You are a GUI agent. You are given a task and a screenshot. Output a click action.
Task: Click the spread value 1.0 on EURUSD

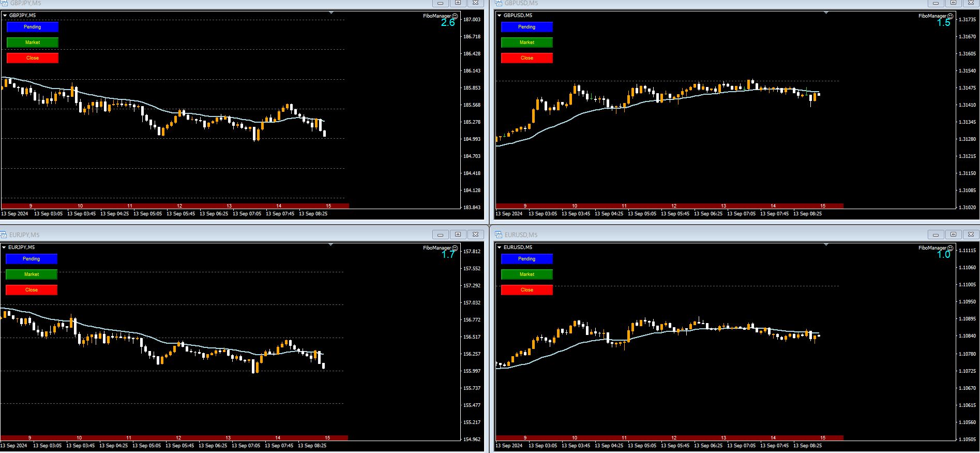(x=944, y=255)
